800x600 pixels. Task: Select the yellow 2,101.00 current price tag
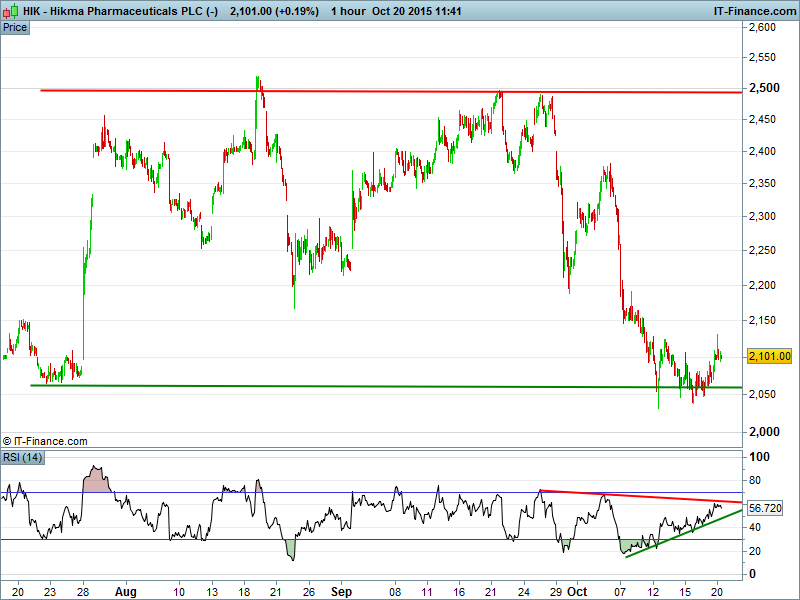(x=769, y=356)
